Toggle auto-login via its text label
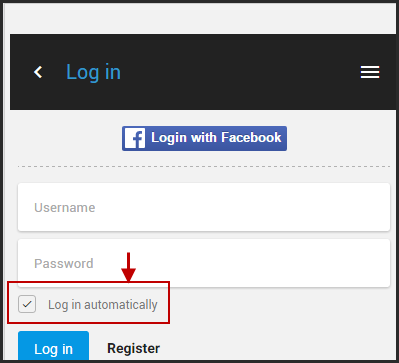This screenshot has height=363, width=399. (x=103, y=305)
